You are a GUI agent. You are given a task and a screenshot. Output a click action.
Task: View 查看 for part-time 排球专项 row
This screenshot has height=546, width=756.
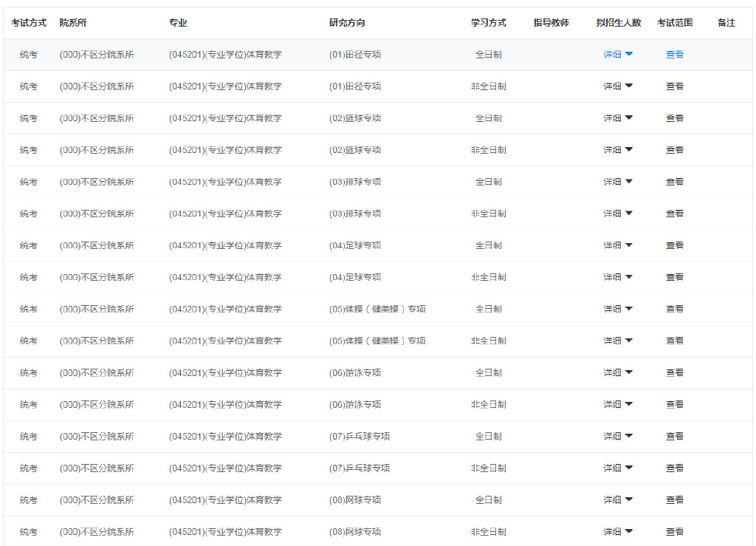(x=675, y=214)
